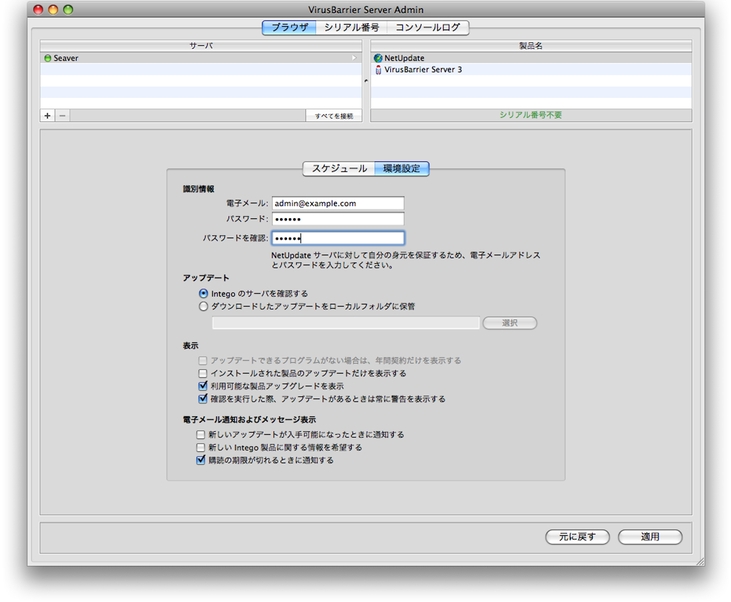Select NetUpdate in the product list
The width and height of the screenshot is (731, 602).
pos(531,58)
